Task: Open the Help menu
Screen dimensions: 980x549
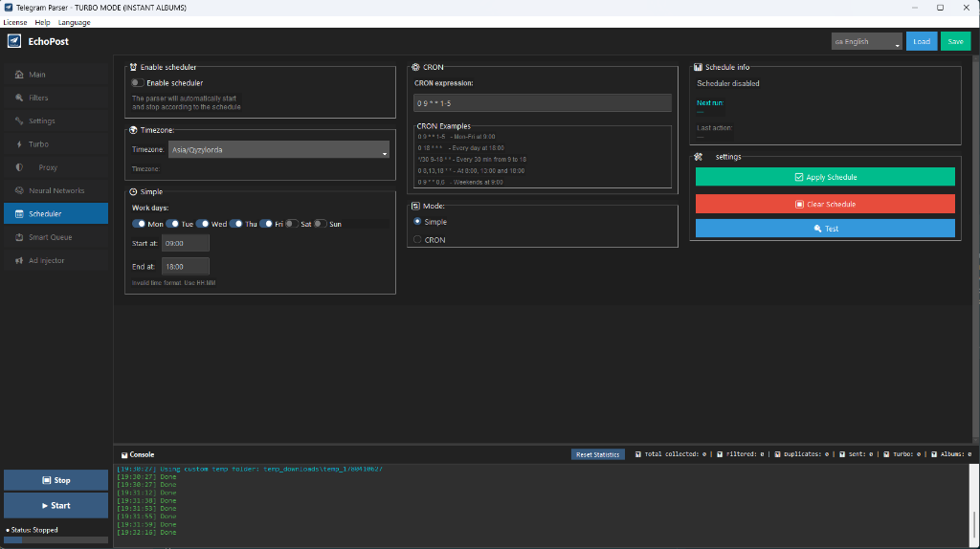Action: click(x=42, y=23)
